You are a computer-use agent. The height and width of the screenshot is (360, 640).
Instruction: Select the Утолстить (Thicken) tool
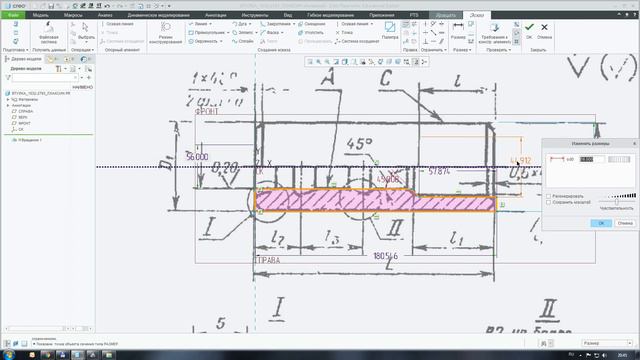311,33
